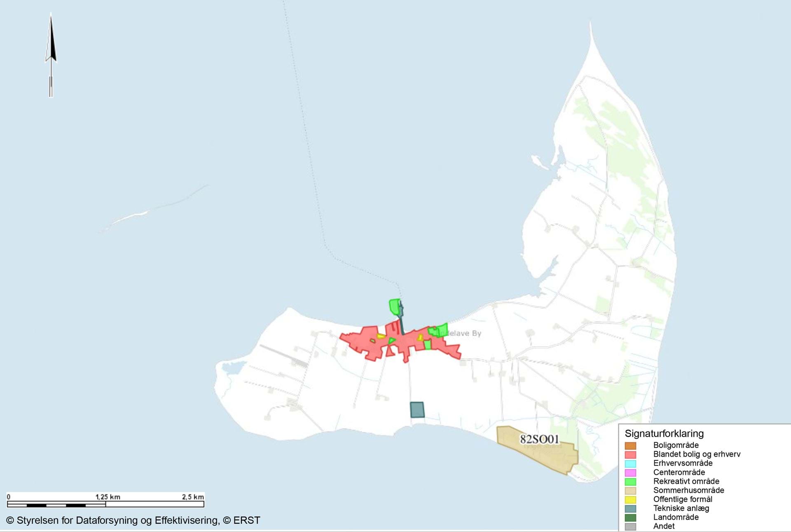
Task: Click the Boligområde orange legend swatch
Action: tap(630, 446)
